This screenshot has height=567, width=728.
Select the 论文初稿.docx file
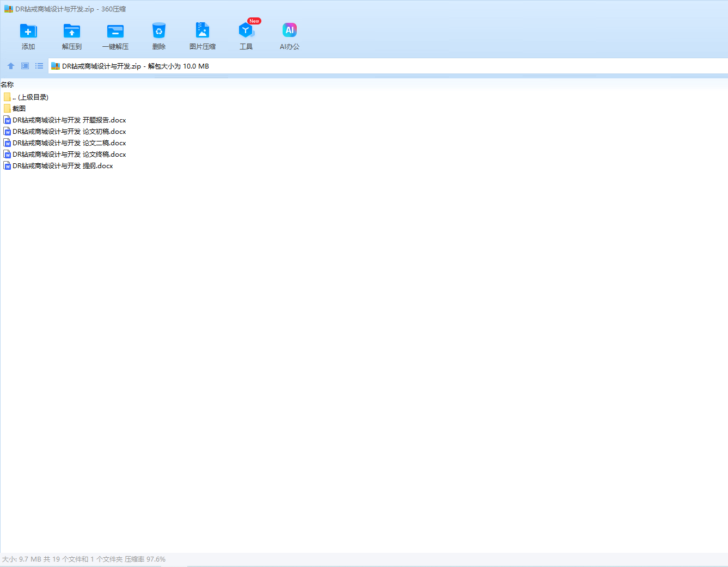69,132
